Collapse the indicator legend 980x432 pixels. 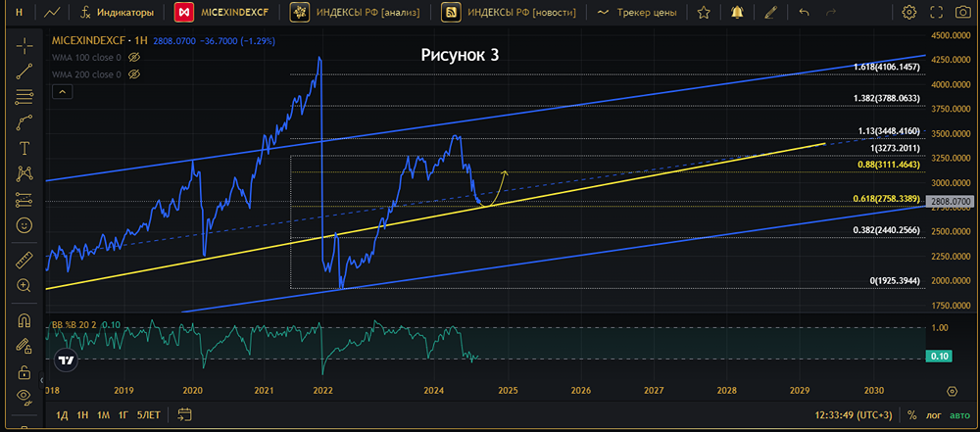click(x=62, y=92)
